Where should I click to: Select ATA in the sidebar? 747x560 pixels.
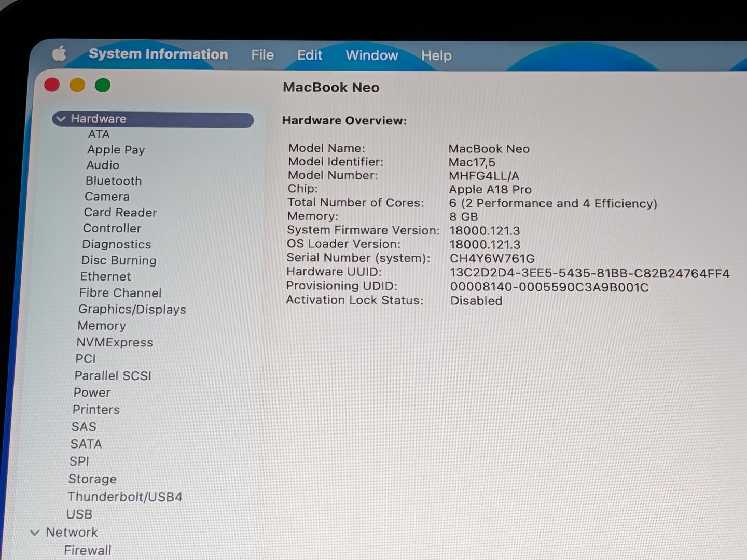(x=99, y=134)
